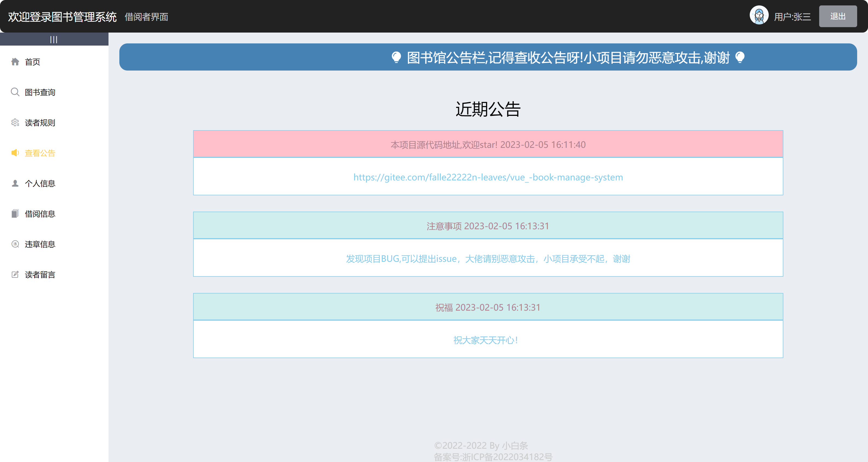Click the 祝福 announcement header
Viewport: 868px width, 462px height.
click(488, 307)
